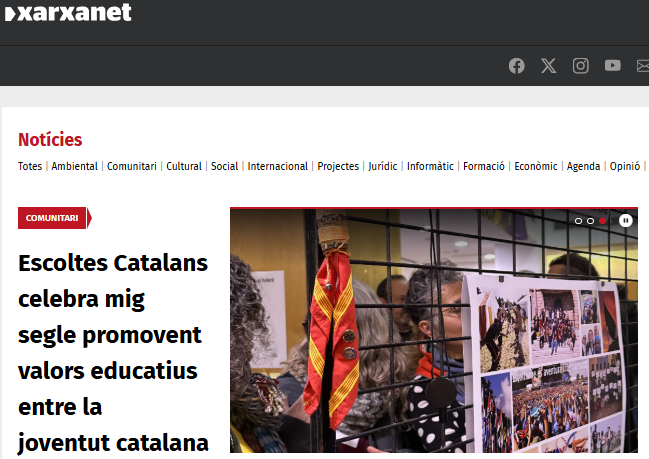Open the Agenda section
This screenshot has height=459, width=649.
583,166
